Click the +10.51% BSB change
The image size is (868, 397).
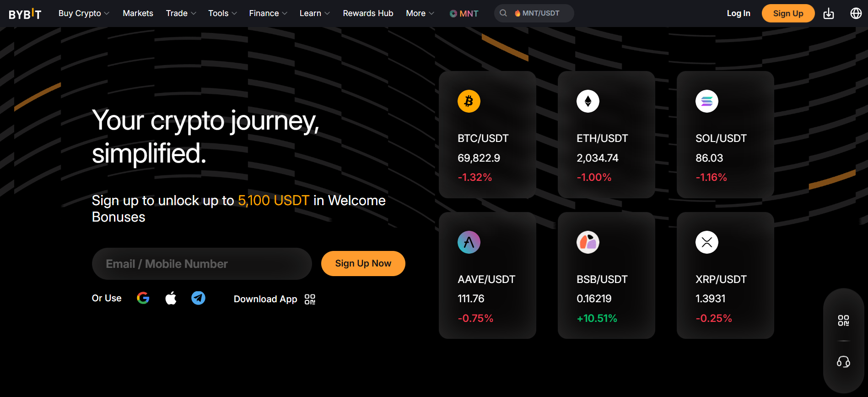point(597,318)
